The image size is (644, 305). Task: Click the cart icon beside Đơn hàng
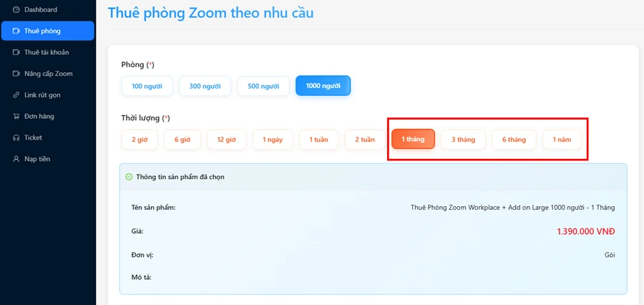coord(16,116)
